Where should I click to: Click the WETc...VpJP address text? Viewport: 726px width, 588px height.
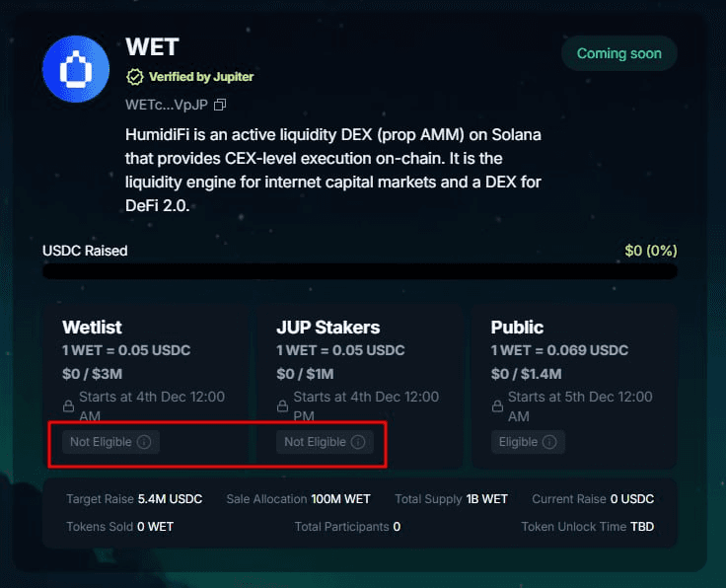pos(166,105)
